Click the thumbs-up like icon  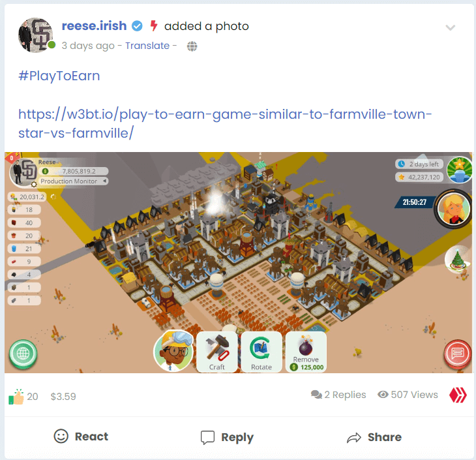[x=16, y=397]
